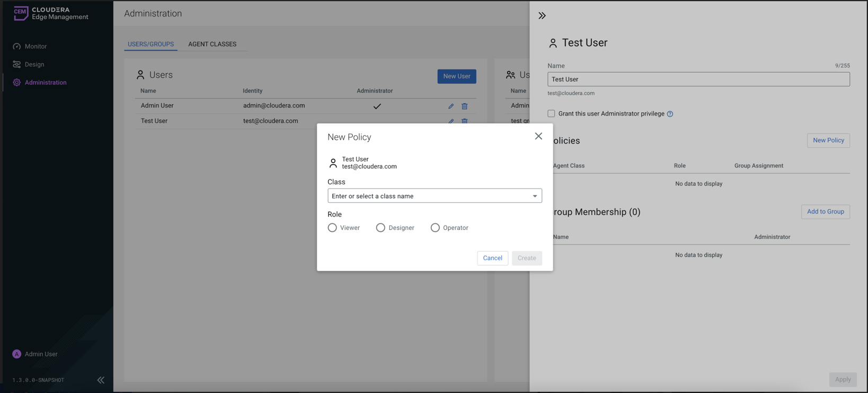Click the Add to Group button
The width and height of the screenshot is (868, 393).
pos(825,211)
